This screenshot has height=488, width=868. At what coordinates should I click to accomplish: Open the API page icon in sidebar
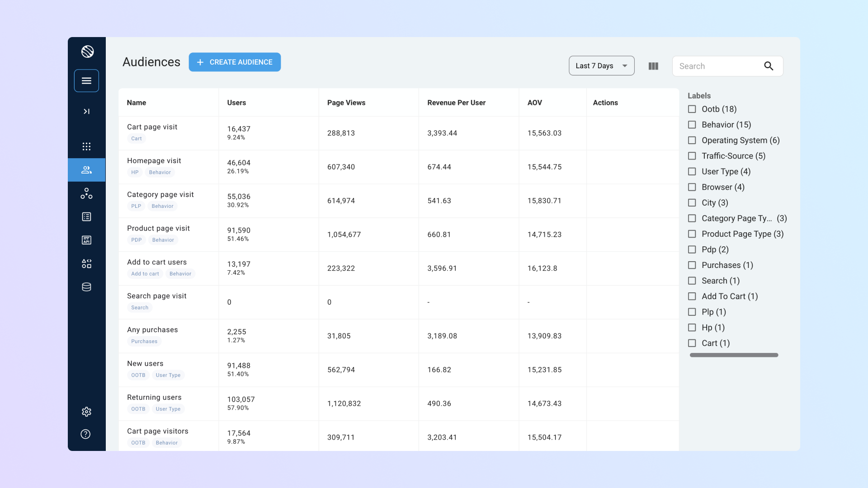click(86, 240)
